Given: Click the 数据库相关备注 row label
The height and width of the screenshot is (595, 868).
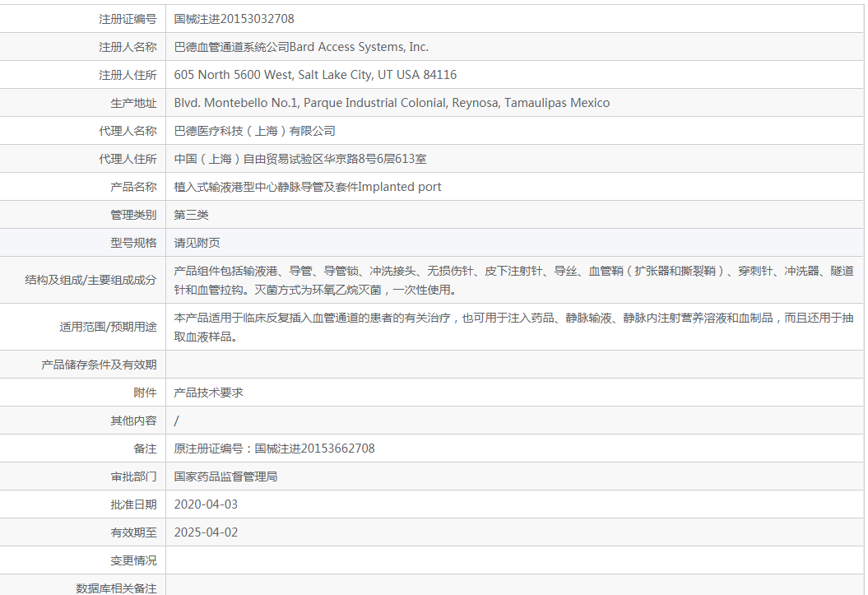Looking at the screenshot, I should (116, 588).
